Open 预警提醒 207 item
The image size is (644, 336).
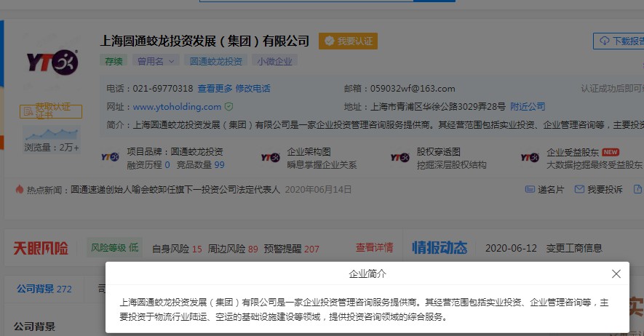click(291, 249)
